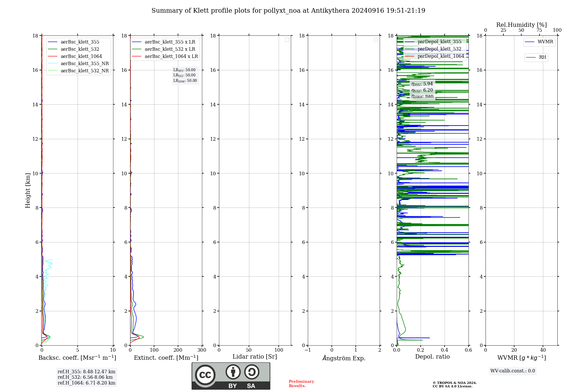Click the TROPOS & NOA 2024 copyright text
Image resolution: width=577 pixels, height=392 pixels.
pos(455,383)
